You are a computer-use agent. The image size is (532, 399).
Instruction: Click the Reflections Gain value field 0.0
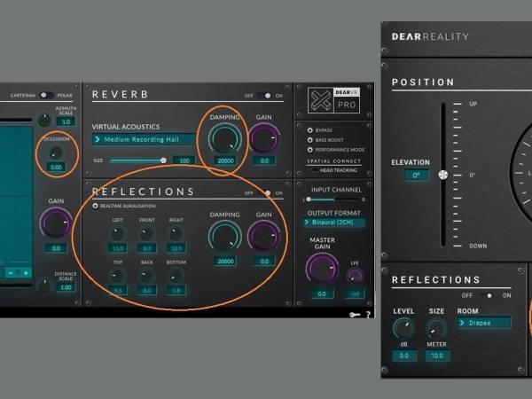(264, 262)
